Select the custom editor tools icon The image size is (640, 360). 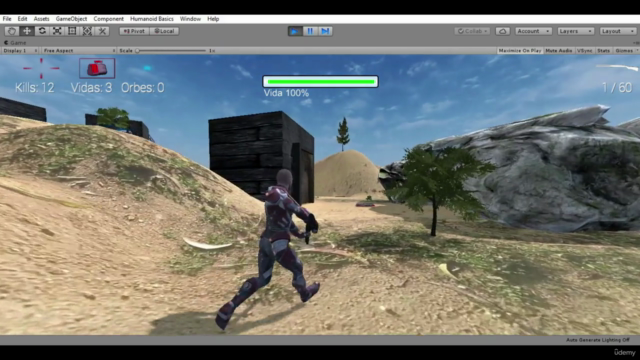(x=102, y=31)
